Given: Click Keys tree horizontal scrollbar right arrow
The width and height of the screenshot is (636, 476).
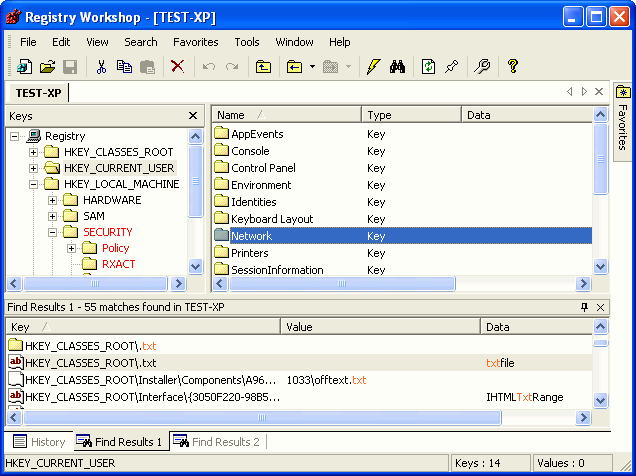Looking at the screenshot, I should [178, 283].
